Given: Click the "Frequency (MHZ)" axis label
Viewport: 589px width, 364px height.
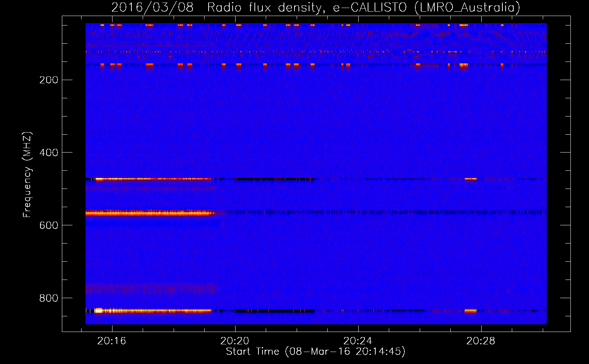Looking at the screenshot, I should (27, 175).
